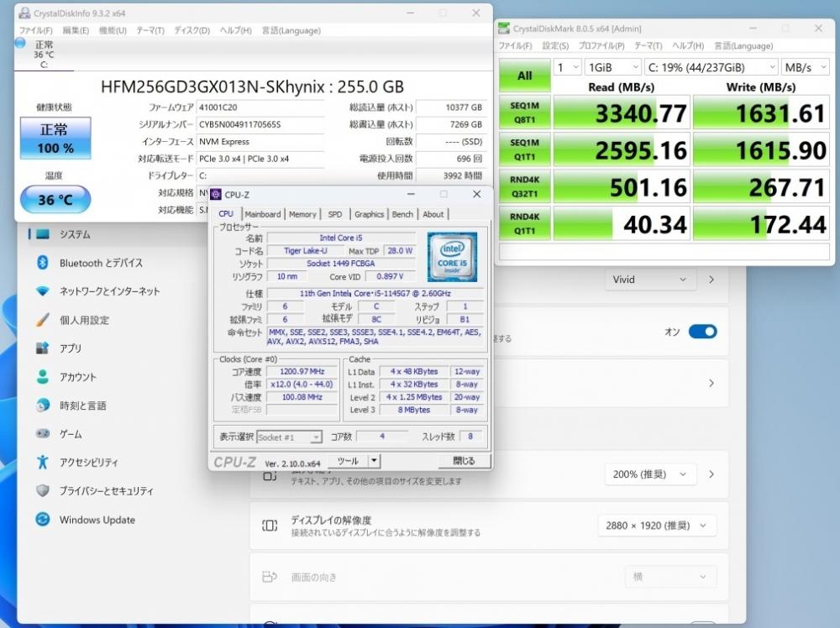Screen dimensions: 840x628
Task: Click the CPU-Z ツール tools button
Action: 348,460
